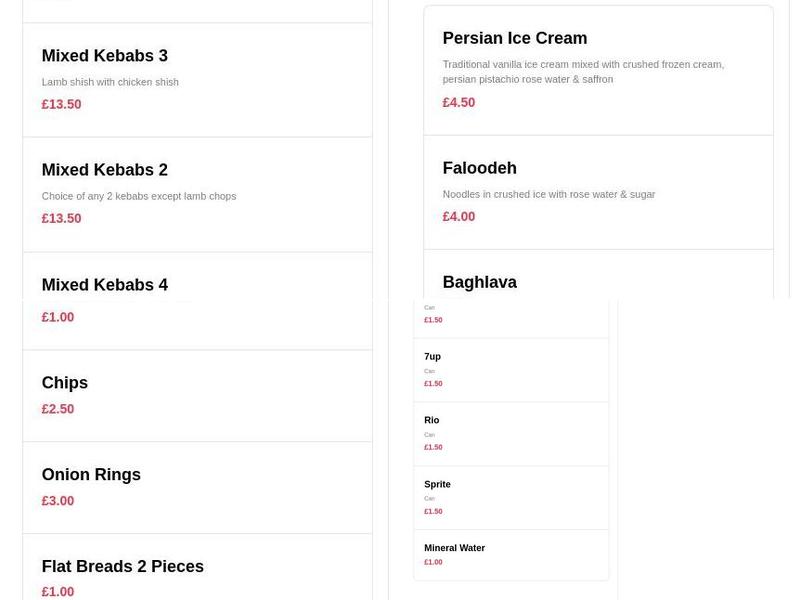This screenshot has height=600, width=800.
Task: Click the Onion Rings item
Action: pyautogui.click(x=91, y=474)
